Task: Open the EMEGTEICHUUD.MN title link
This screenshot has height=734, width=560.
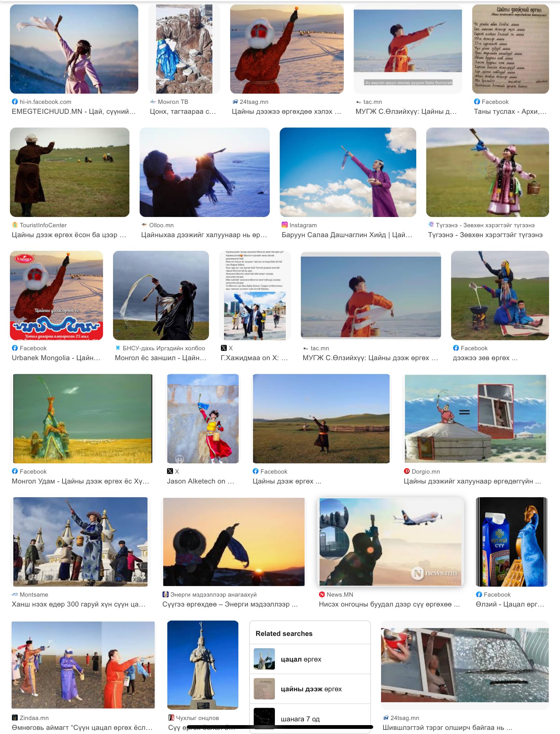Action: click(x=74, y=111)
